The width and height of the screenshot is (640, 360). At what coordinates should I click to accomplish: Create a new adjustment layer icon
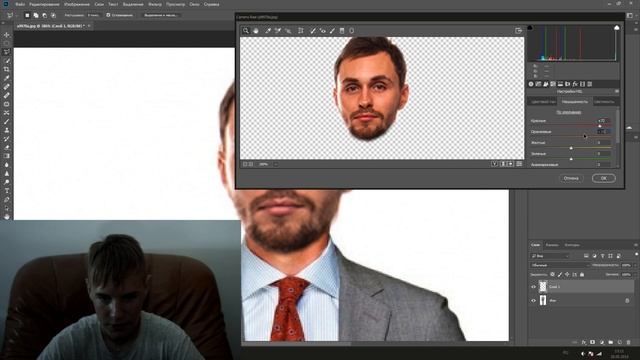point(602,342)
